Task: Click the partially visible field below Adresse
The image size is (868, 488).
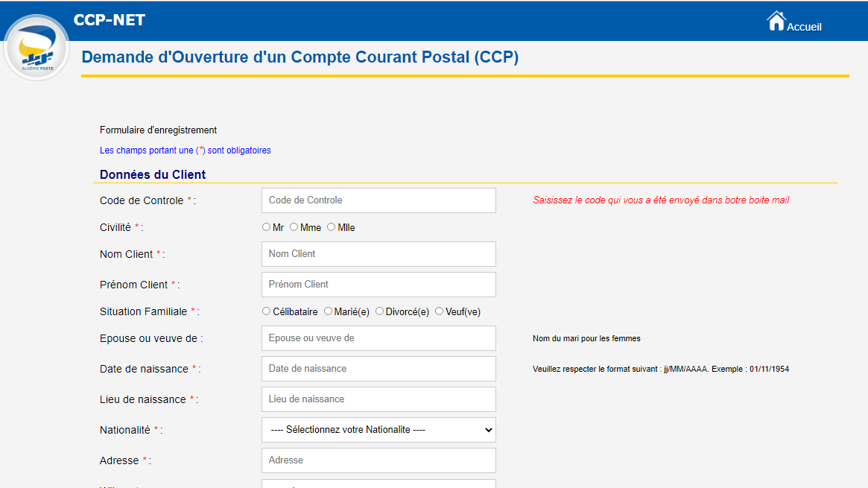Action: tap(378, 484)
